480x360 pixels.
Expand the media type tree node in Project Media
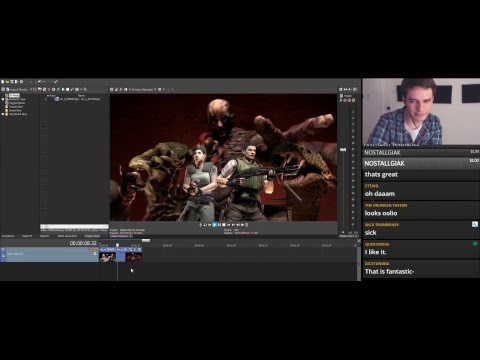(x=3, y=99)
